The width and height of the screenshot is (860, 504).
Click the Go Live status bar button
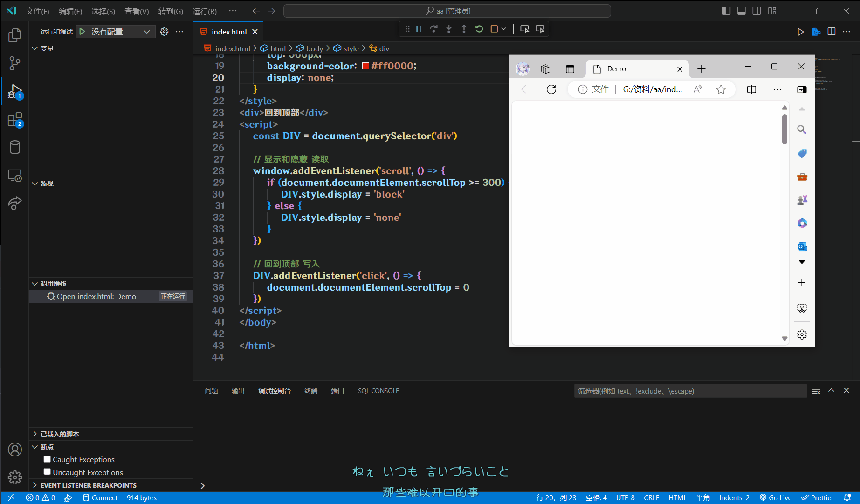point(776,497)
